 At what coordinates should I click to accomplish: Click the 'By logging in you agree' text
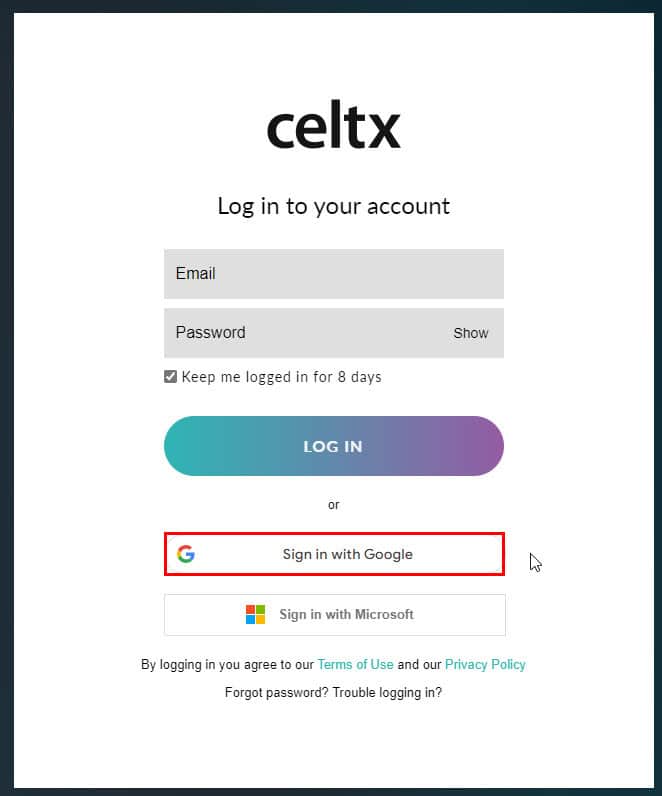pos(227,664)
